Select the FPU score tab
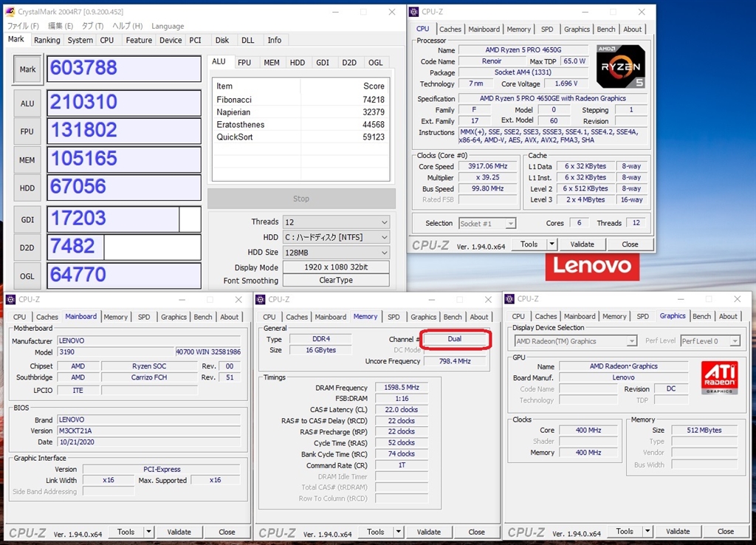 [x=244, y=63]
